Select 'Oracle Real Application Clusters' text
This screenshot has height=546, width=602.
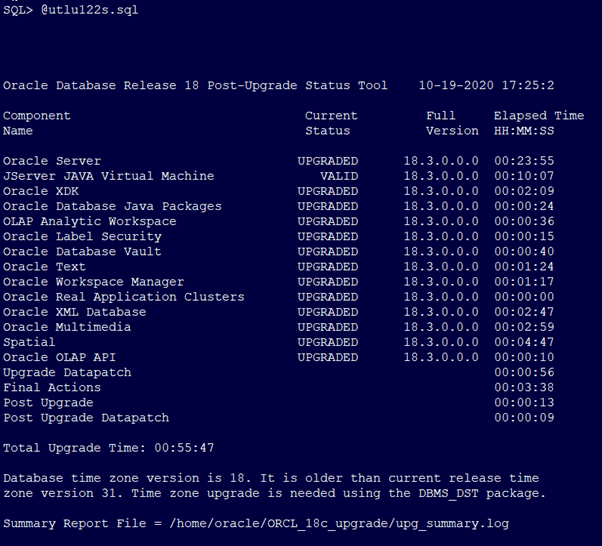[124, 297]
